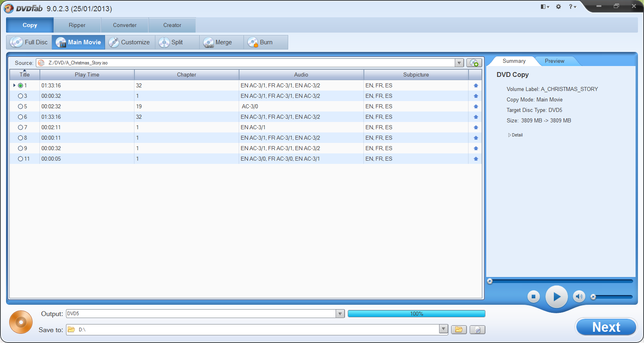Open the Burn mode
644x343 pixels.
[x=266, y=42]
